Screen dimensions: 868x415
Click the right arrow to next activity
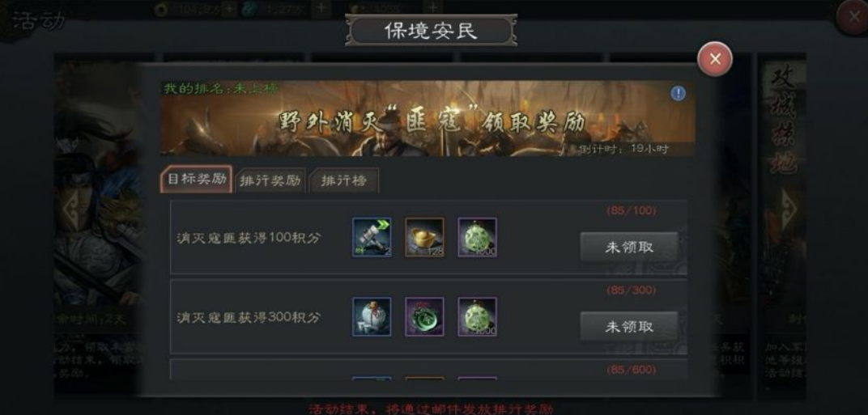[x=787, y=210]
